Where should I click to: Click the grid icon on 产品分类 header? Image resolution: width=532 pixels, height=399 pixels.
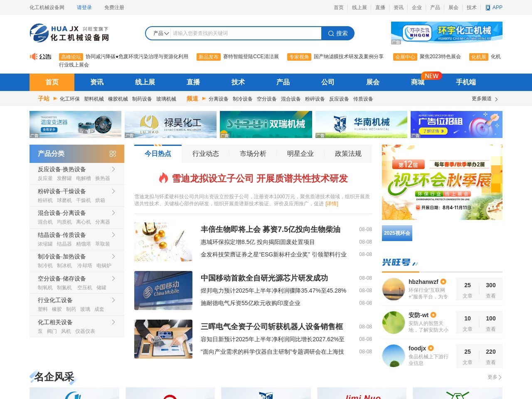coord(113,153)
